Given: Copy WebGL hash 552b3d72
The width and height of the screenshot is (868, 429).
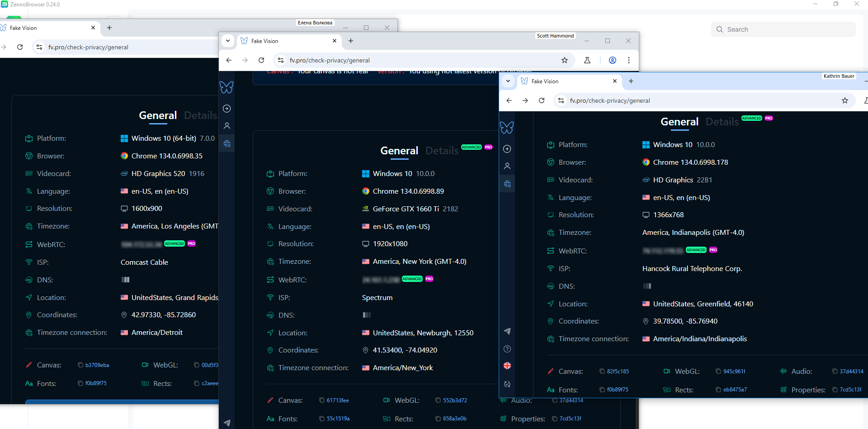Looking at the screenshot, I should (x=438, y=400).
